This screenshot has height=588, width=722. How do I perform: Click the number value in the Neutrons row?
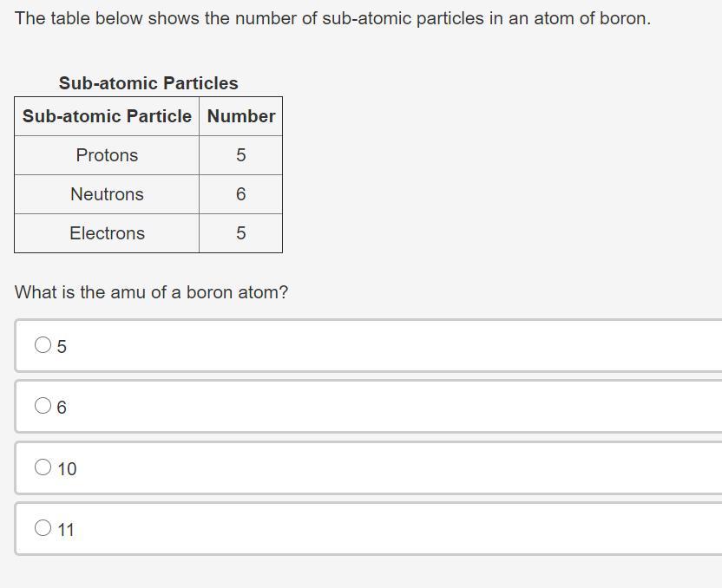click(240, 194)
